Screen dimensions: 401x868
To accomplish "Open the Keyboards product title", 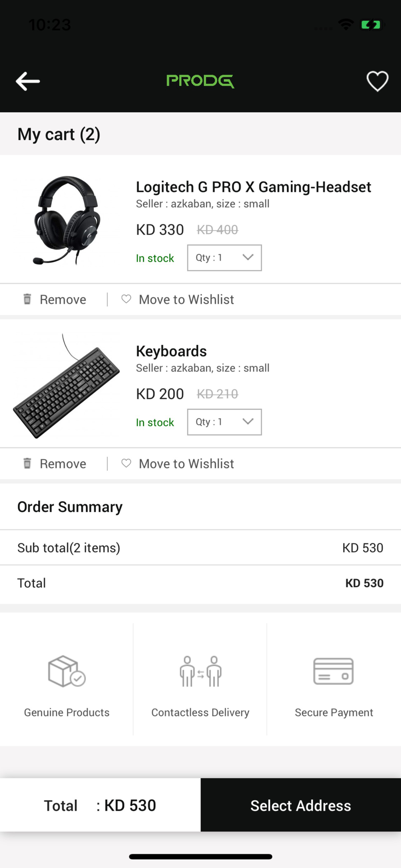I will (171, 351).
